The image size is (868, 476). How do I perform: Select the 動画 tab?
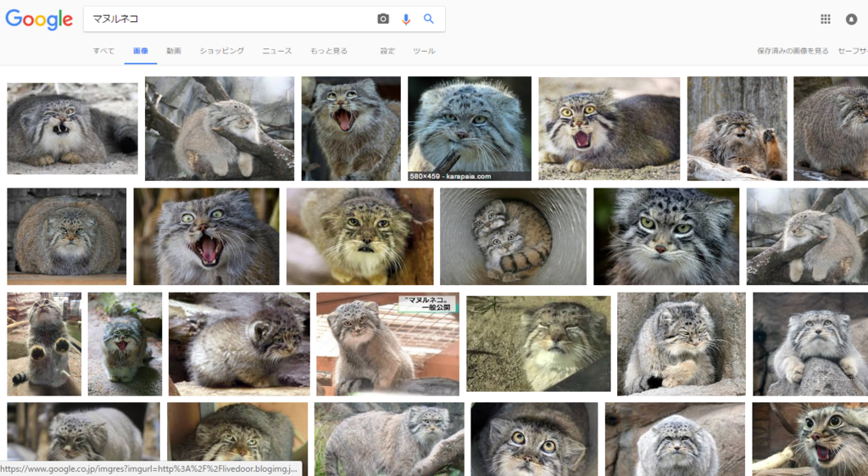tap(174, 51)
